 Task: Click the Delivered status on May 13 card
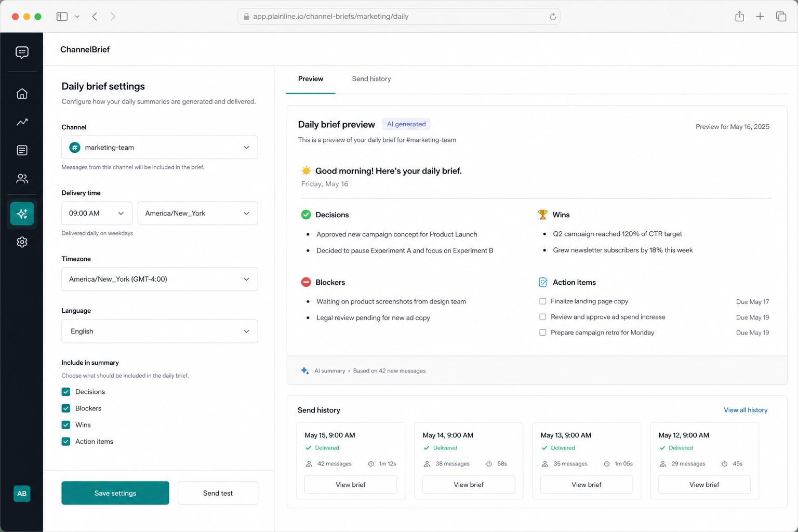[x=558, y=448]
